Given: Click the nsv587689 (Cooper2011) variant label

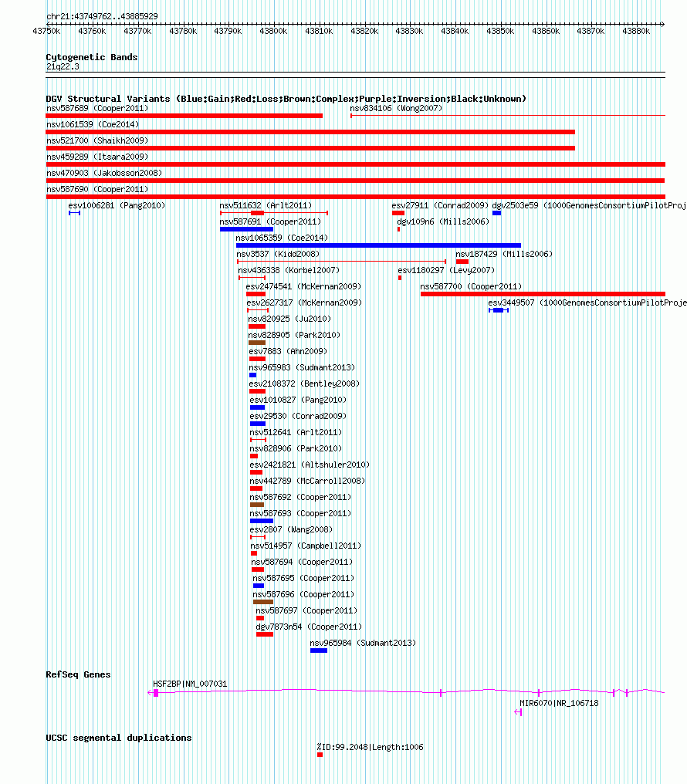Looking at the screenshot, I should pos(97,109).
